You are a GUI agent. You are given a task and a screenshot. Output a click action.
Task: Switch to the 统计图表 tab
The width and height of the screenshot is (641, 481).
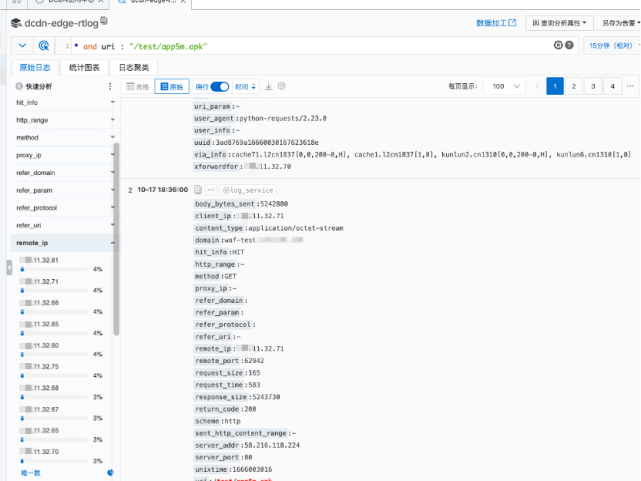(x=84, y=67)
